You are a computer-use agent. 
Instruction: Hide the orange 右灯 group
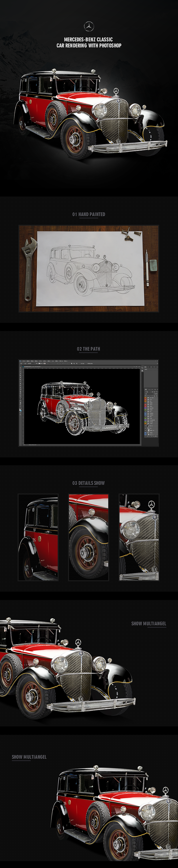[x=146, y=401]
